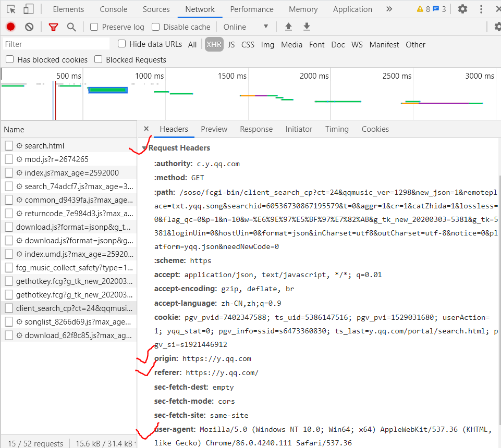Clear the network log icon
Image resolution: width=501 pixels, height=448 pixels.
[x=29, y=27]
